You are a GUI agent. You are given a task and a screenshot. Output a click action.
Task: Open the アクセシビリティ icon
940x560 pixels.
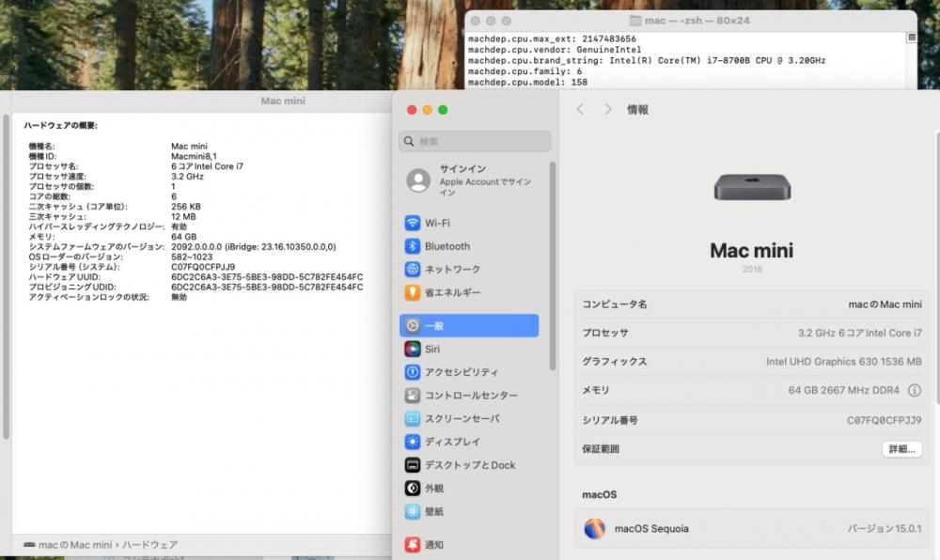pyautogui.click(x=413, y=372)
